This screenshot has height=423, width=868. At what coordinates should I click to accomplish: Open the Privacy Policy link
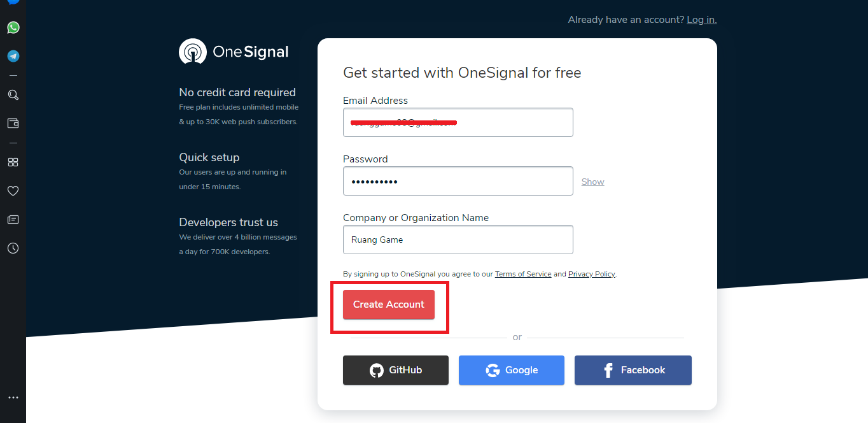[591, 274]
